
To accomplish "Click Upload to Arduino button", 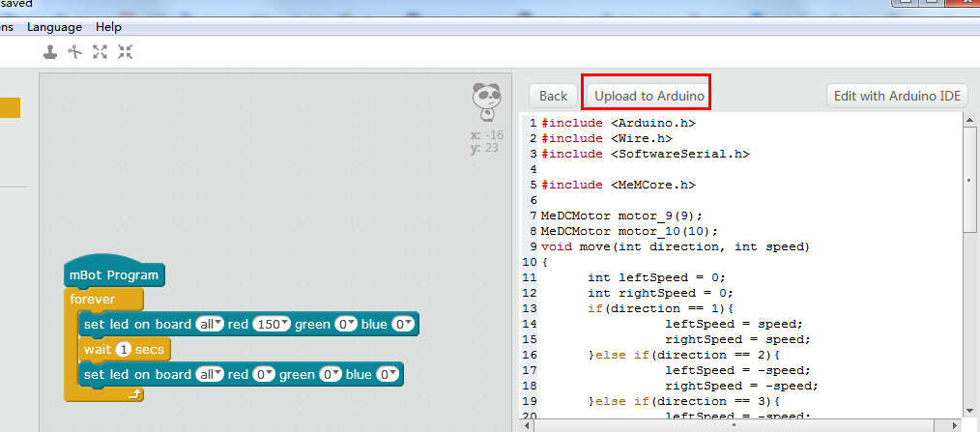I will [649, 97].
